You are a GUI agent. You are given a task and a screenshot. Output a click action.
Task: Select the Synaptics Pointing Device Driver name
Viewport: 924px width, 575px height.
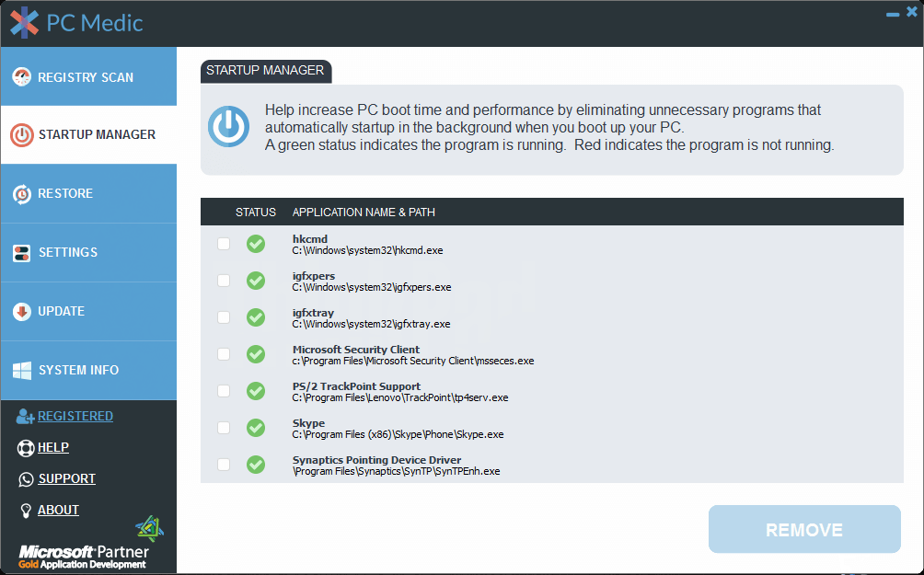(376, 460)
